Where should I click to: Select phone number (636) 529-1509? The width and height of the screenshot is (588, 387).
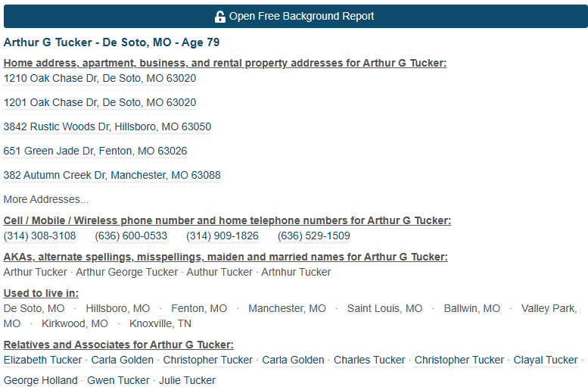(x=314, y=236)
